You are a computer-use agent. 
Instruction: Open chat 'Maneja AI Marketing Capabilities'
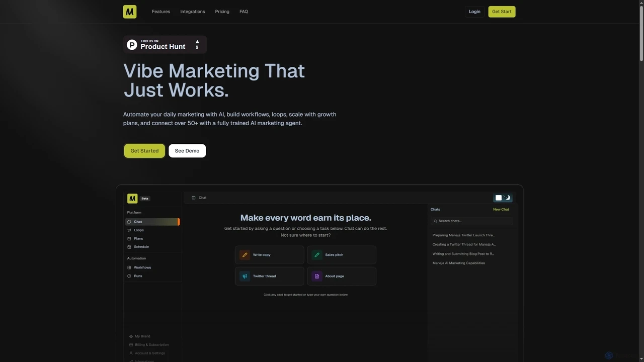pos(459,263)
